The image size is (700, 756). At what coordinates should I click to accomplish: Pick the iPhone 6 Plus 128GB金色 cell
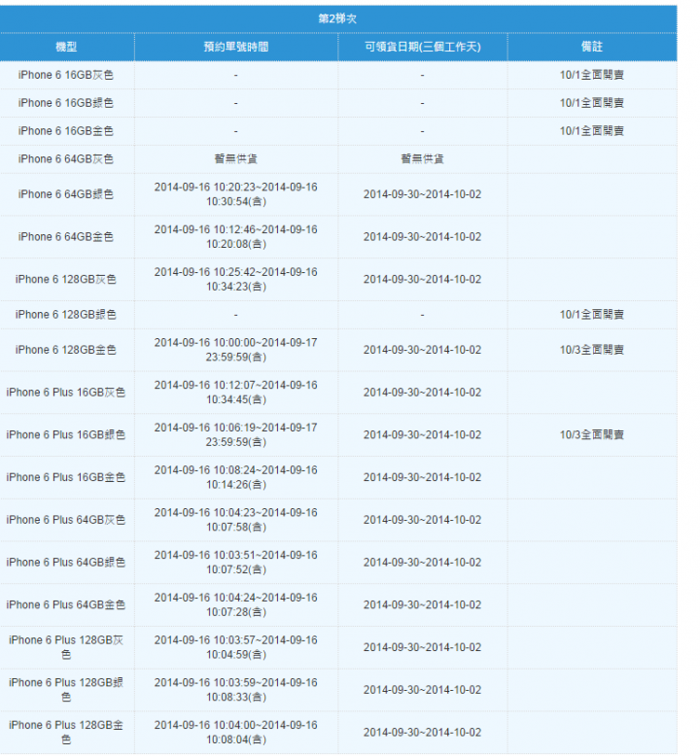coord(66,733)
